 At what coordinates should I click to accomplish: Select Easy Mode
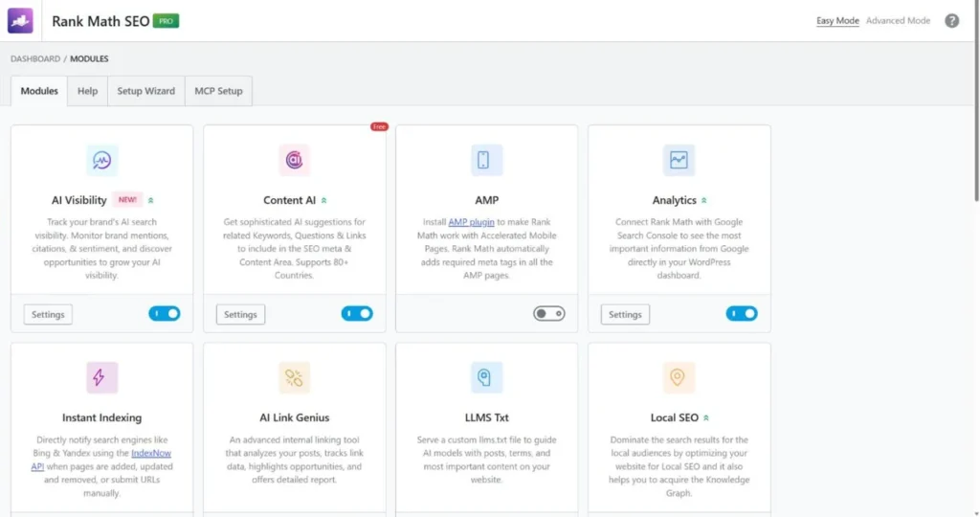pyautogui.click(x=837, y=21)
